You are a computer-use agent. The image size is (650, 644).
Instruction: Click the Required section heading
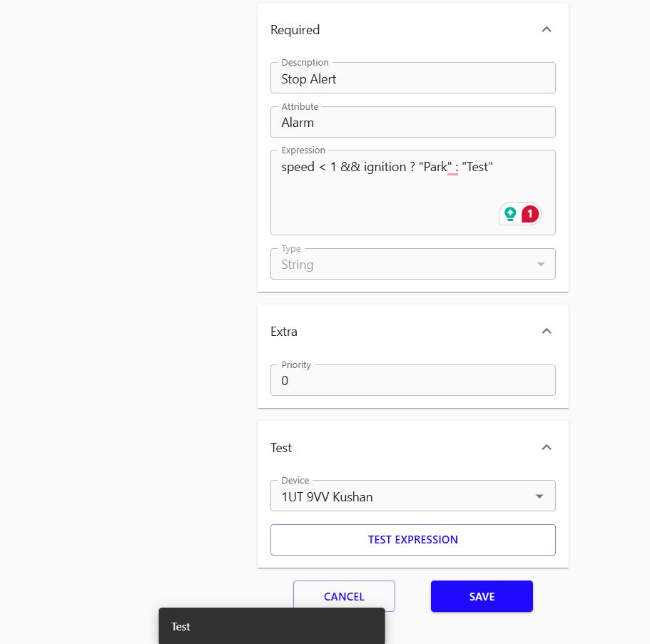coord(295,30)
